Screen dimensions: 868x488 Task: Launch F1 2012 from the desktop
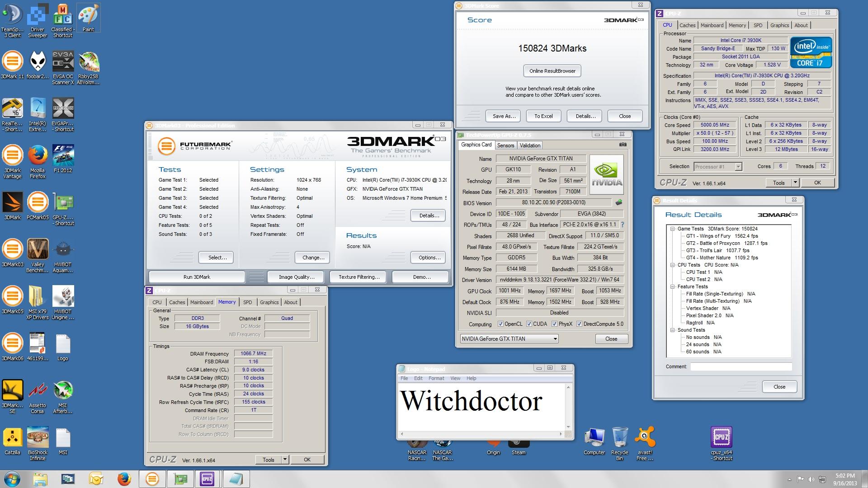63,159
